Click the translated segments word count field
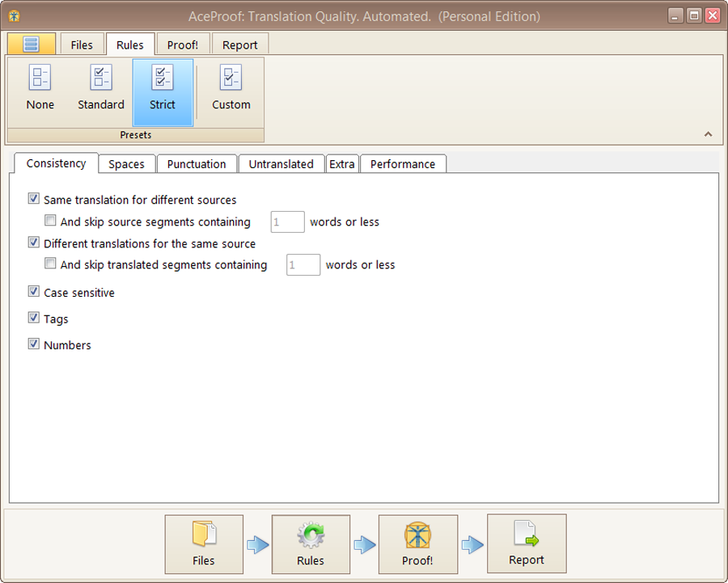The image size is (728, 583). click(303, 265)
